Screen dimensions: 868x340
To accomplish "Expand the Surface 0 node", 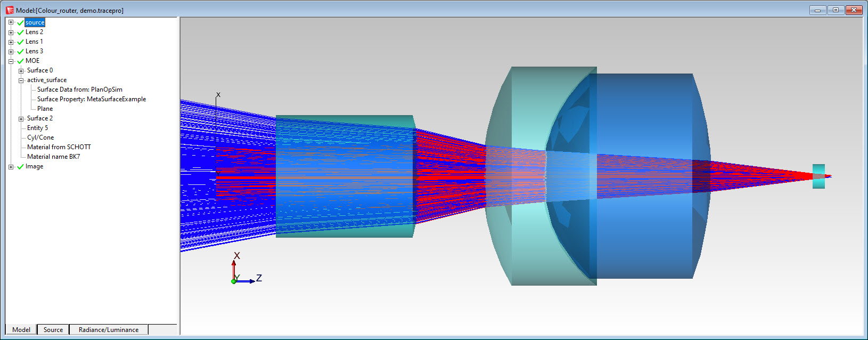I will tap(21, 71).
